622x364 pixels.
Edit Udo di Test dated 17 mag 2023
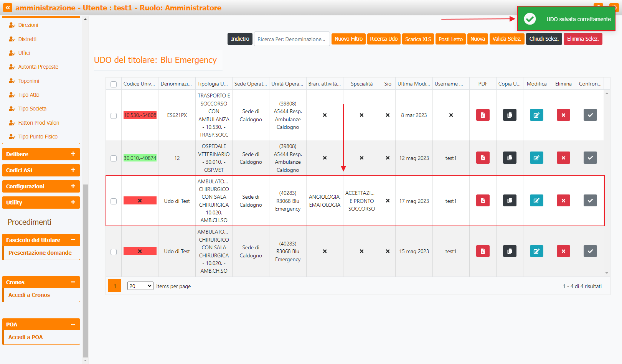(536, 201)
